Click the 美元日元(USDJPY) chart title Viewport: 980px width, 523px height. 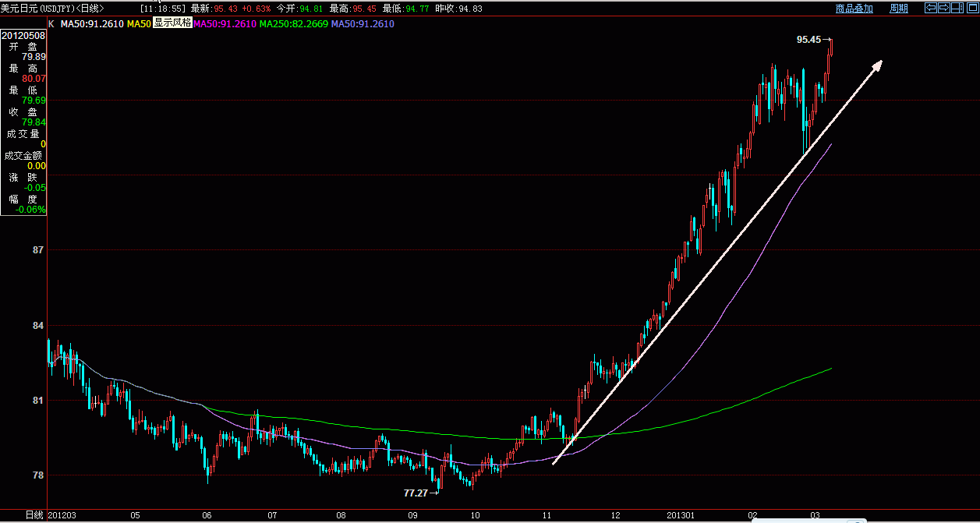pos(37,8)
